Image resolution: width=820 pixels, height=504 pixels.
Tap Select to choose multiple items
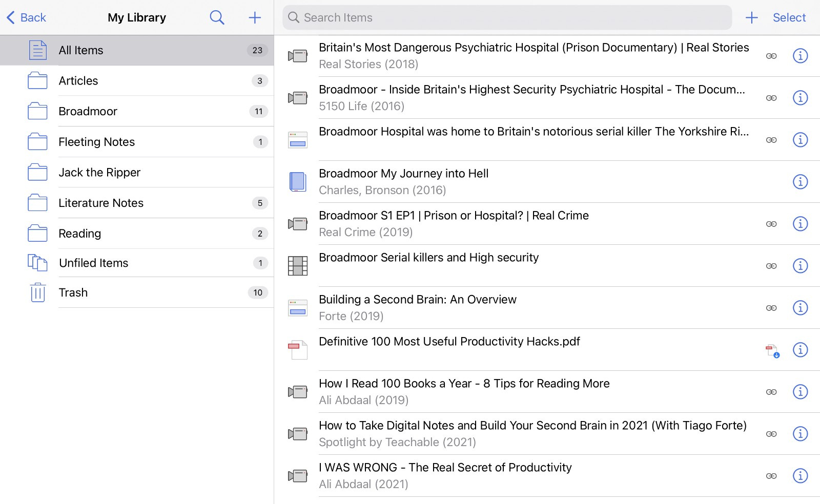point(789,17)
